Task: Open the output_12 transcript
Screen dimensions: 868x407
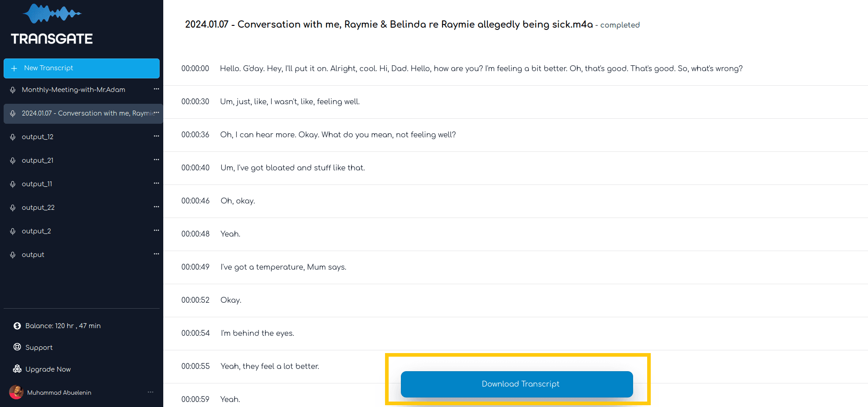Action: pyautogui.click(x=38, y=137)
